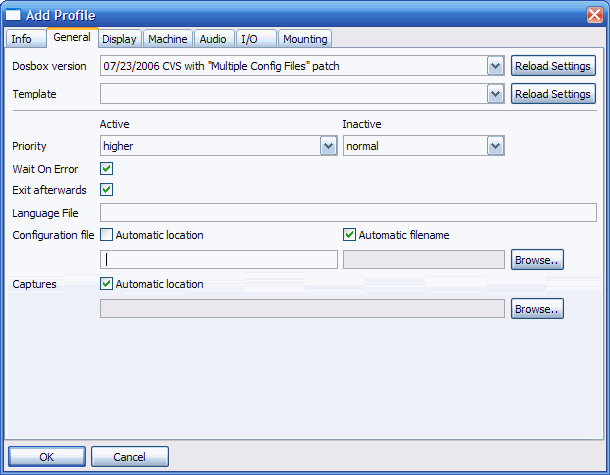Click into the Language File field
The image size is (610, 475).
click(x=348, y=212)
